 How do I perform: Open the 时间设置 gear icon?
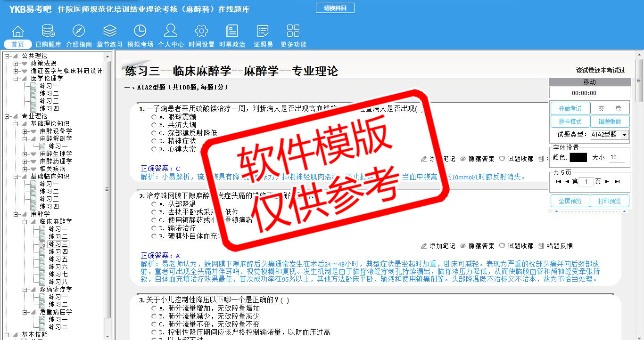point(201,32)
